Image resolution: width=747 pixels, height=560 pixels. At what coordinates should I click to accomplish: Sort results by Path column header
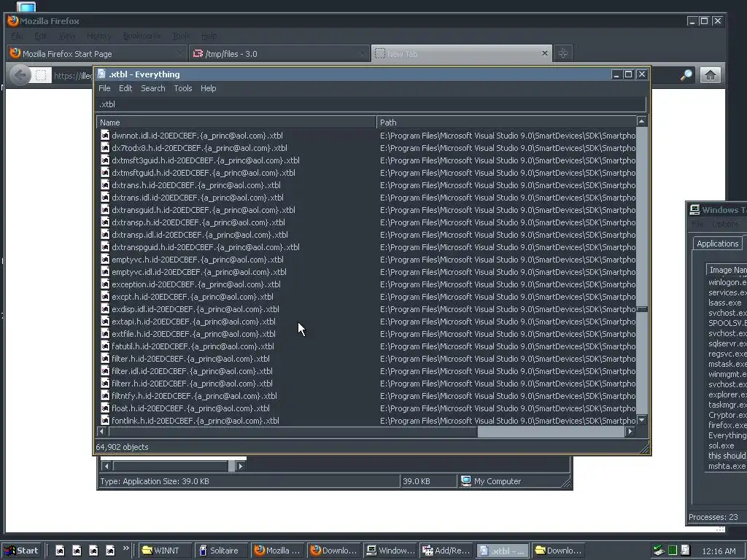pyautogui.click(x=506, y=122)
